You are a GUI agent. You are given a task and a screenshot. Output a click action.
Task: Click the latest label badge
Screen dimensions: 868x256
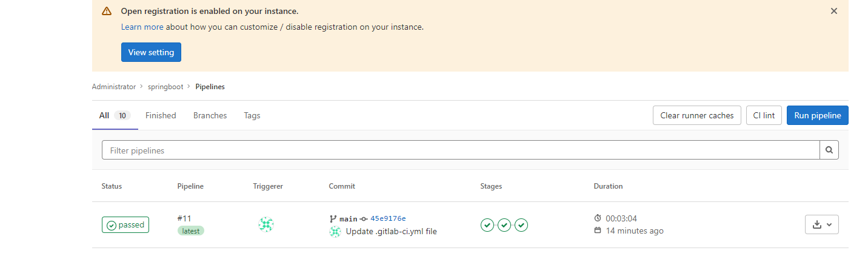191,231
